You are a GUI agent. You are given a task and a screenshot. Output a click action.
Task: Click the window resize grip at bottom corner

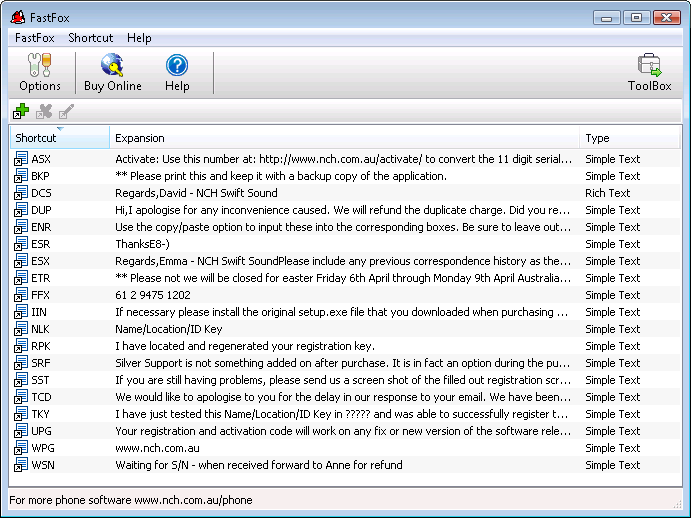tap(677, 505)
